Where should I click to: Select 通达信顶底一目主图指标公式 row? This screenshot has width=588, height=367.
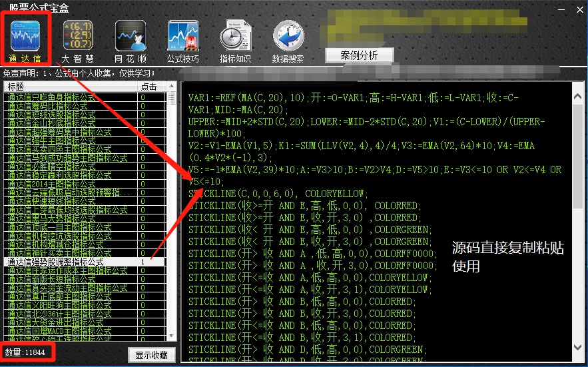click(x=85, y=227)
